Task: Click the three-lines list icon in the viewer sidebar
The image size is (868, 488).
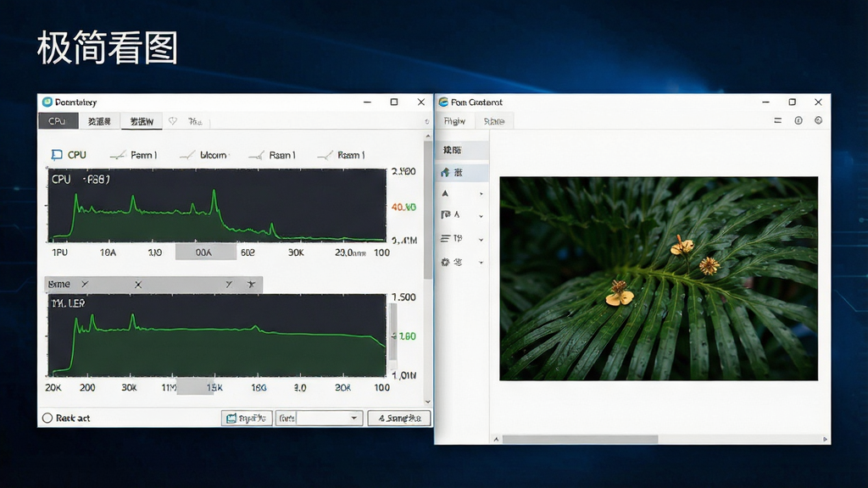Action: click(445, 238)
